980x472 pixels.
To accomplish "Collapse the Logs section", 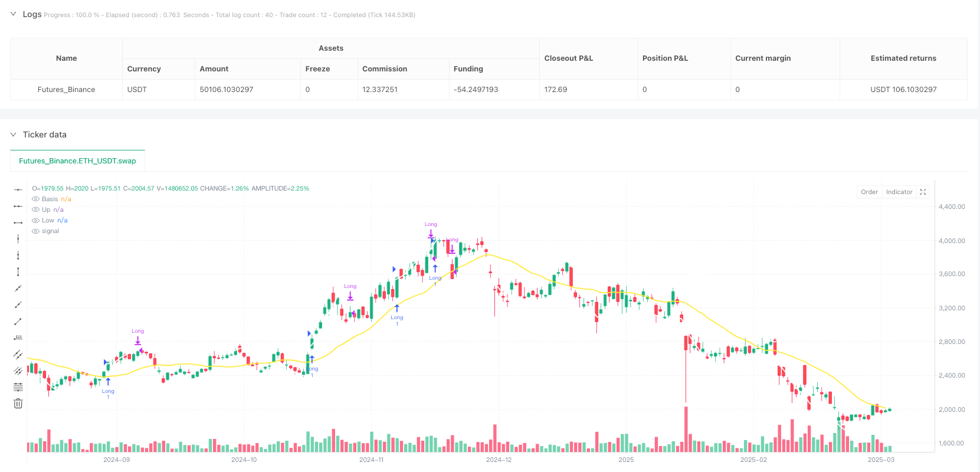I will pyautogui.click(x=14, y=14).
